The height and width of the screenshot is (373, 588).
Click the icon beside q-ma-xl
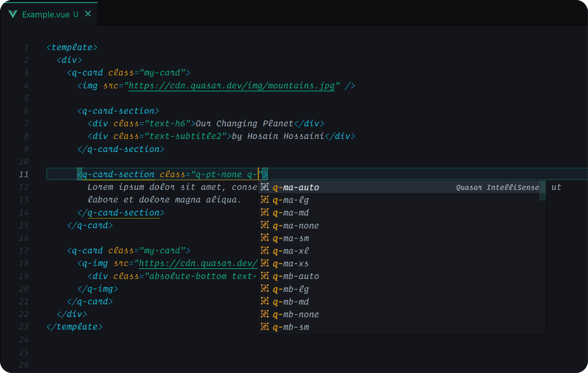pyautogui.click(x=265, y=250)
